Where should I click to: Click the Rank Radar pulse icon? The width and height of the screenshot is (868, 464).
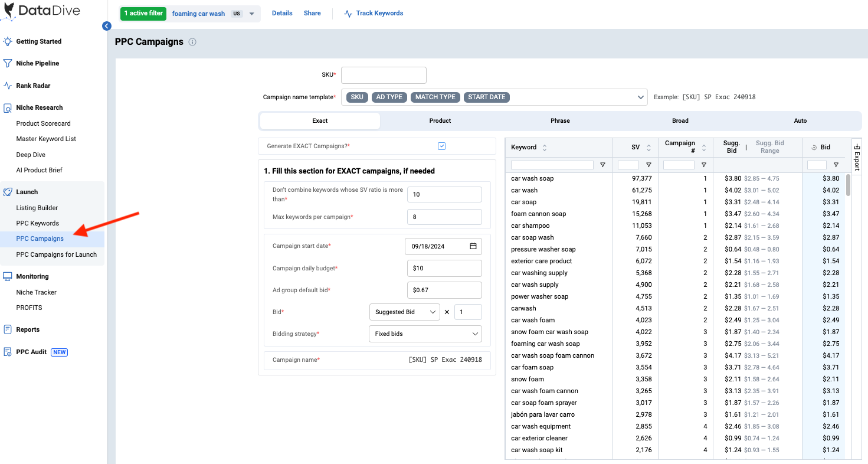coord(8,86)
